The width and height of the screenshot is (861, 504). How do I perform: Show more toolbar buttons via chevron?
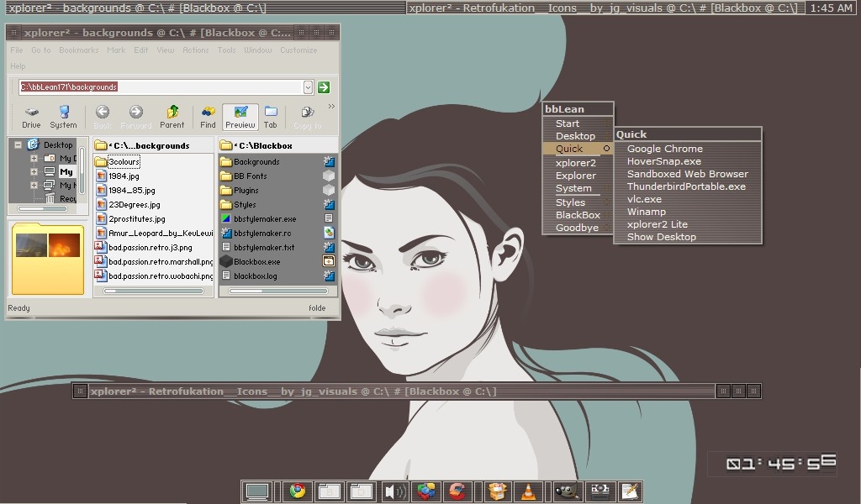(x=331, y=107)
